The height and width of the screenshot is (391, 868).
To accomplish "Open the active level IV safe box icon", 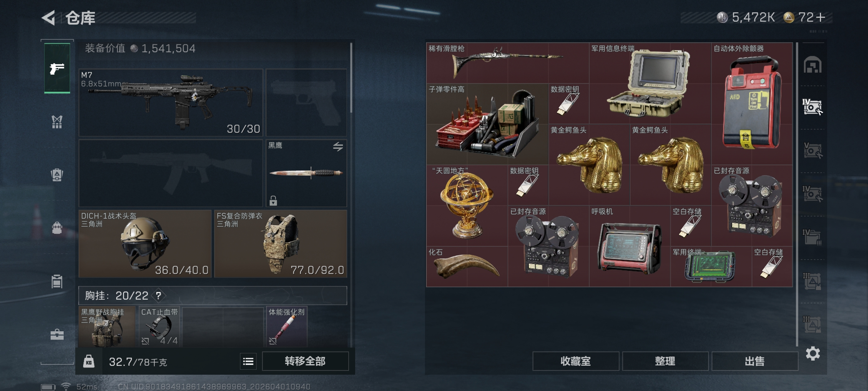I will pos(812,107).
